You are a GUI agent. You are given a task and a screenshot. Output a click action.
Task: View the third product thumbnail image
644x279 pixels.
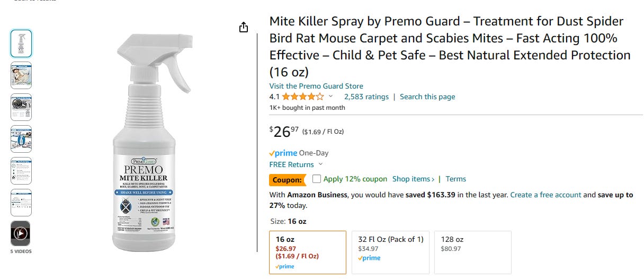pyautogui.click(x=21, y=107)
